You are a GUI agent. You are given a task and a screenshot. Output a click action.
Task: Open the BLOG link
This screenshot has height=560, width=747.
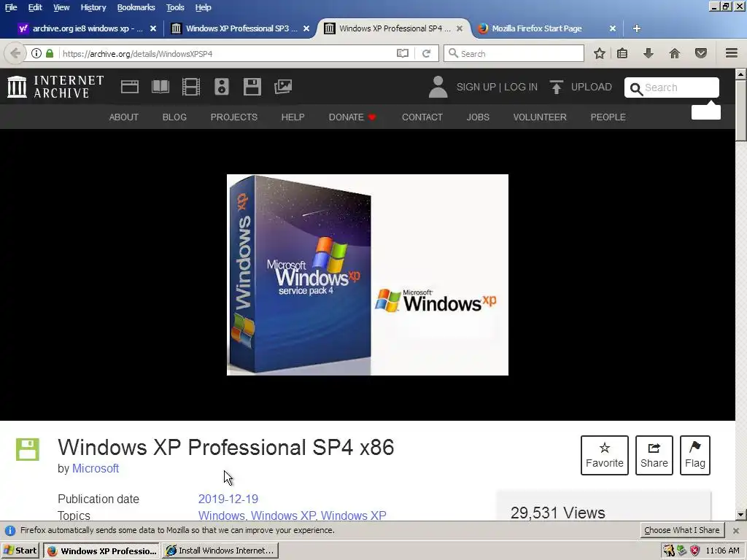pos(174,117)
